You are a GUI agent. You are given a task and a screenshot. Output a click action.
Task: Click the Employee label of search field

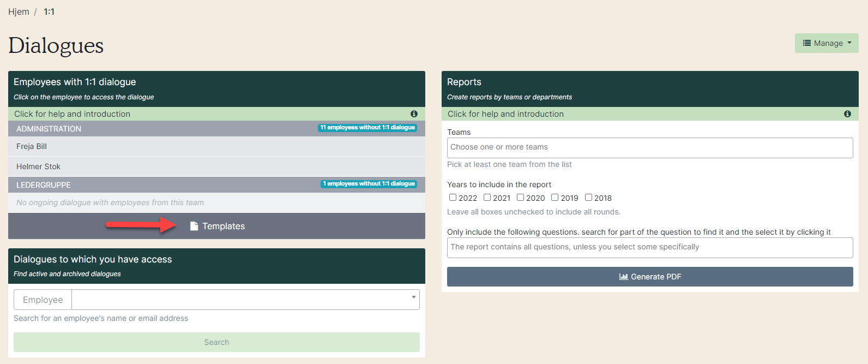43,300
